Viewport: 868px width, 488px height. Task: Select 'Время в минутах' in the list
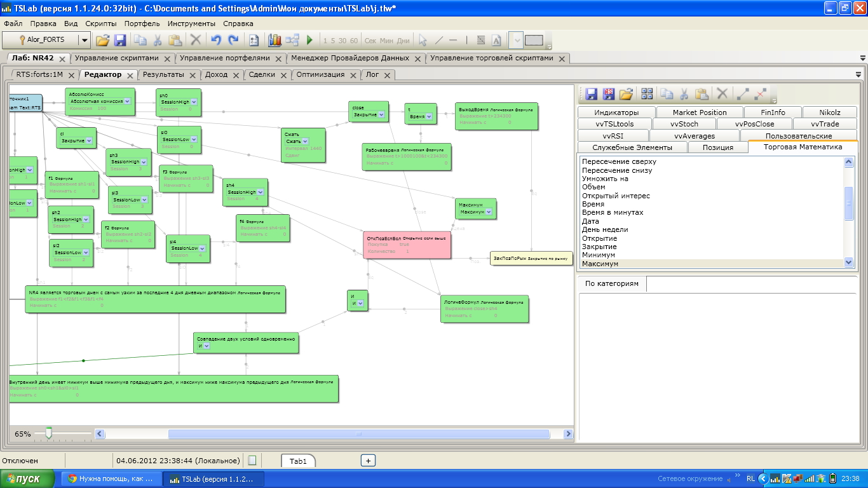[x=613, y=213]
